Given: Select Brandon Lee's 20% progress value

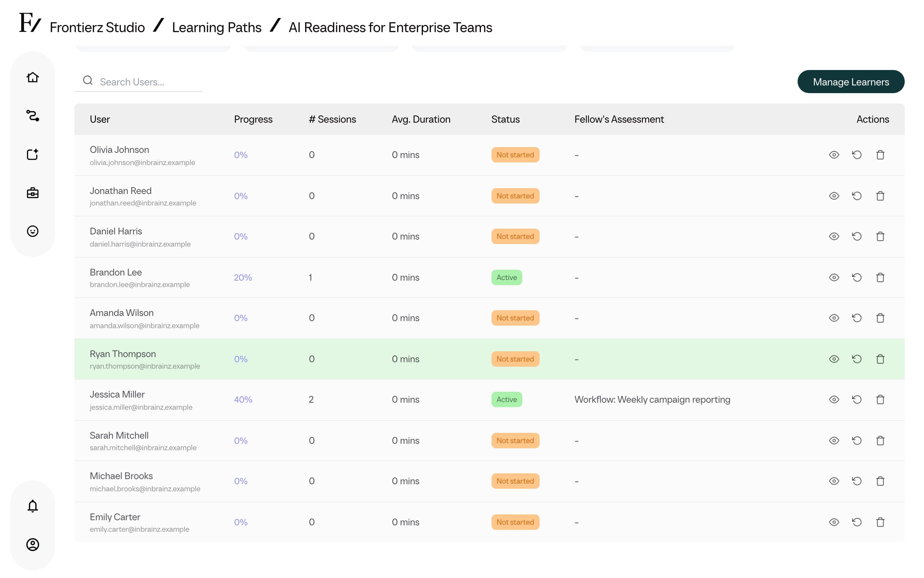Looking at the screenshot, I should pos(243,277).
